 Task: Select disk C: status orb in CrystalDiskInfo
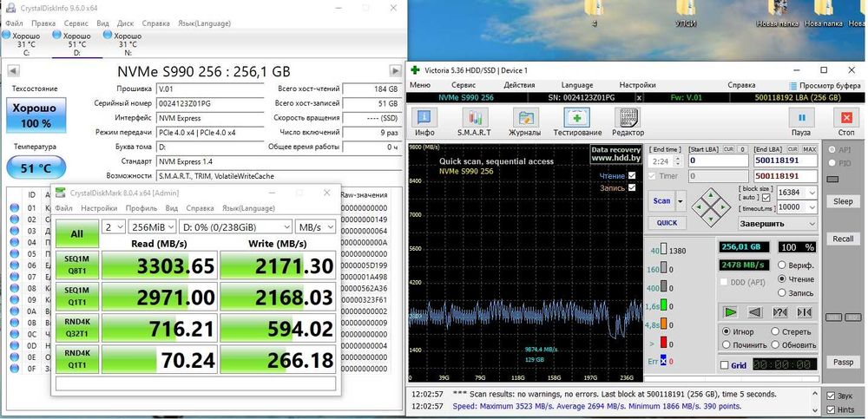[x=6, y=35]
